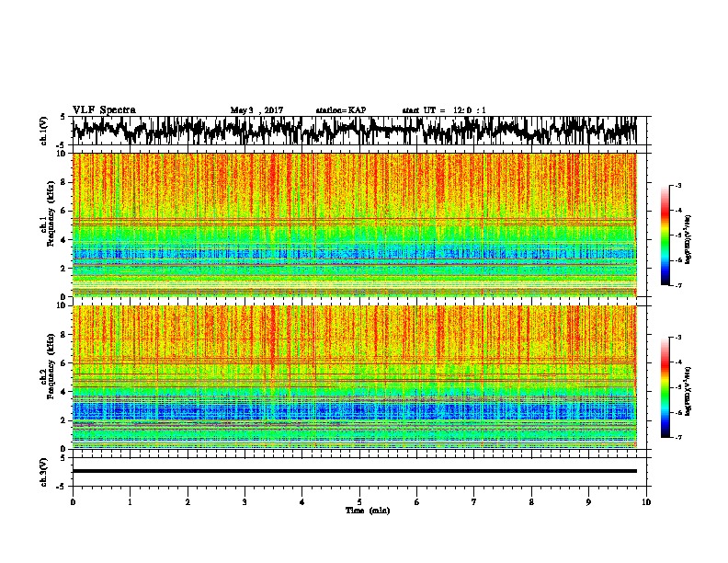
Task: Click the 'May 3, 2017' date label
Action: tap(256, 110)
